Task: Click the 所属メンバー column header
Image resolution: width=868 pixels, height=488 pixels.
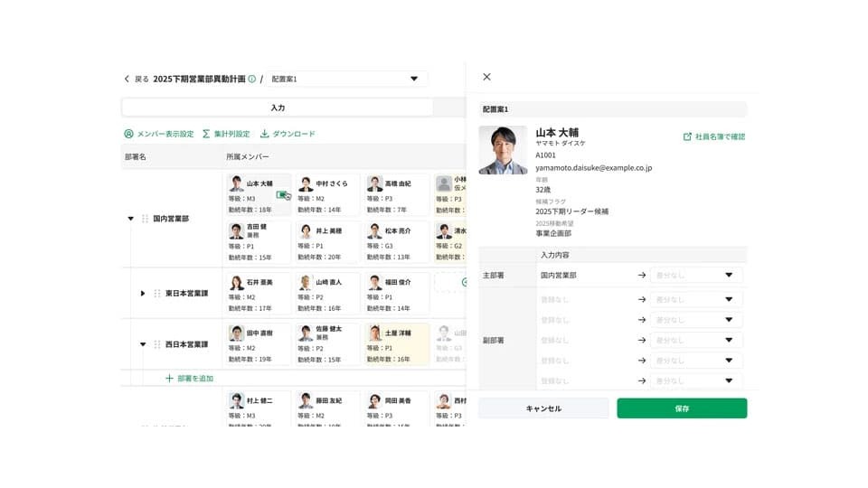Action: [248, 157]
